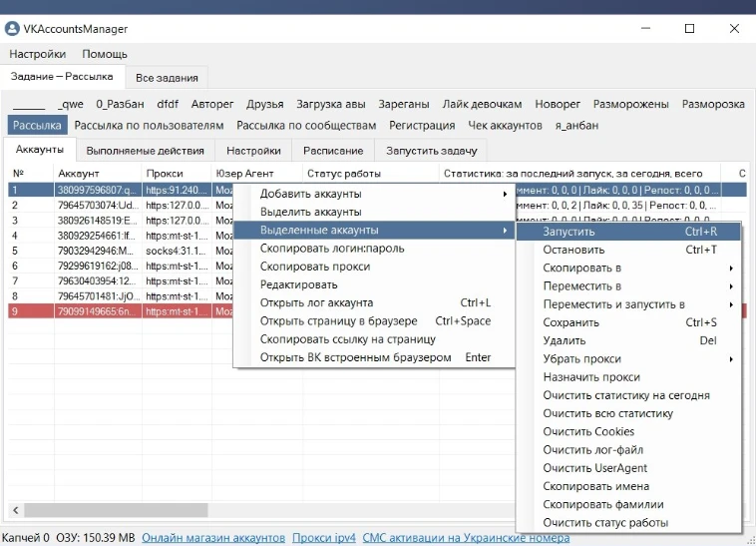This screenshot has width=756, height=546.
Task: Open the Онлайн магазин аккаунтов link
Action: (x=213, y=538)
